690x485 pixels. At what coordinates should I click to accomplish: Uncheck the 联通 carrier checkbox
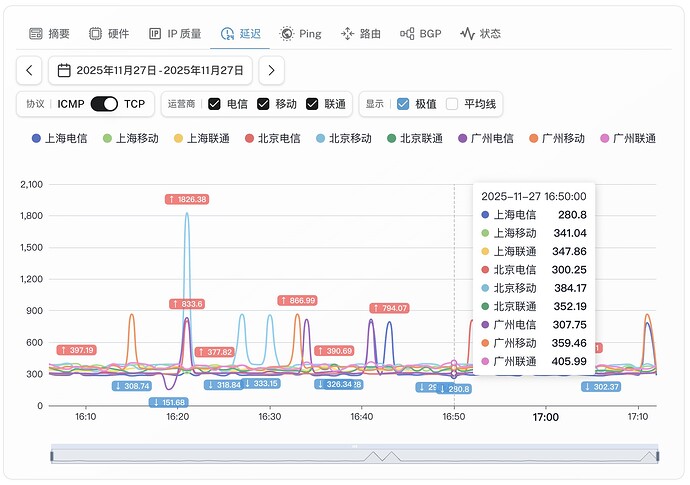coord(312,104)
